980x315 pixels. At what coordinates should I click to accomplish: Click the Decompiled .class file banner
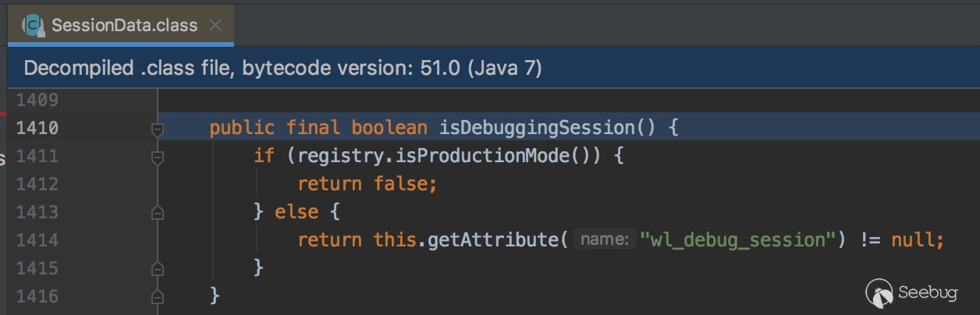coord(282,69)
